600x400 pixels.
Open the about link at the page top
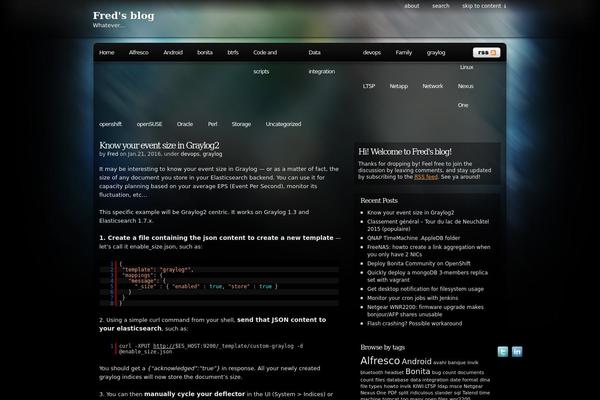pyautogui.click(x=412, y=6)
